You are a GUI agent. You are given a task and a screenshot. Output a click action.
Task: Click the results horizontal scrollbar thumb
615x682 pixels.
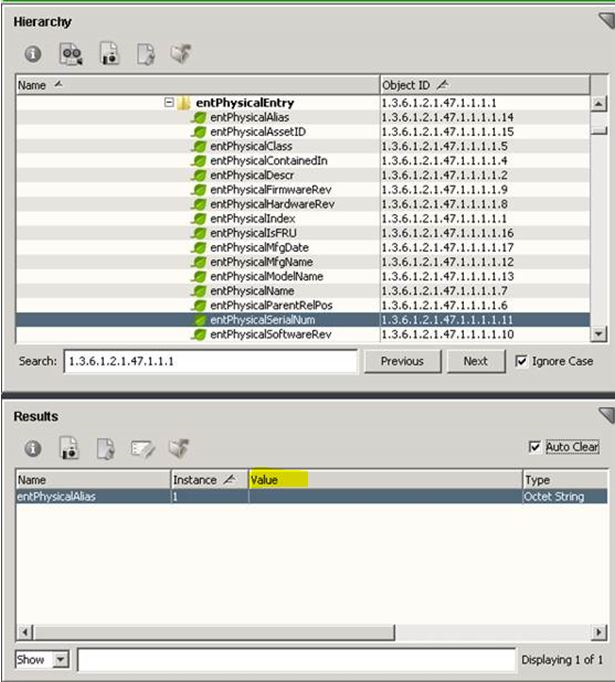pyautogui.click(x=214, y=632)
